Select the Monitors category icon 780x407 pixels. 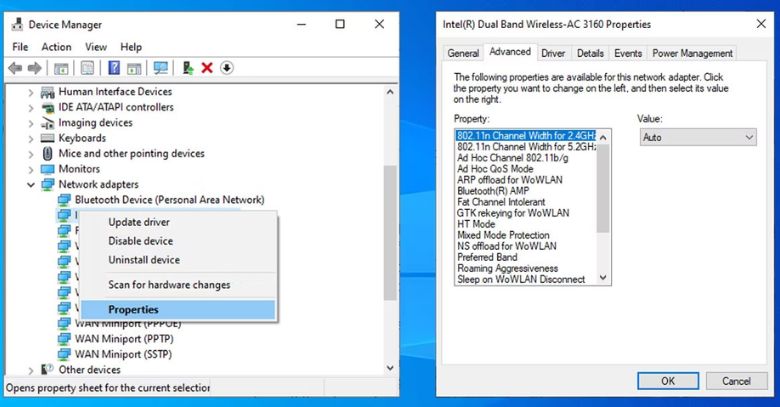48,169
